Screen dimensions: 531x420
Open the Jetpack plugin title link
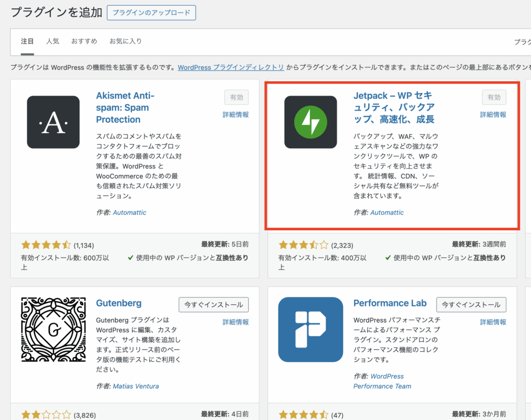394,107
